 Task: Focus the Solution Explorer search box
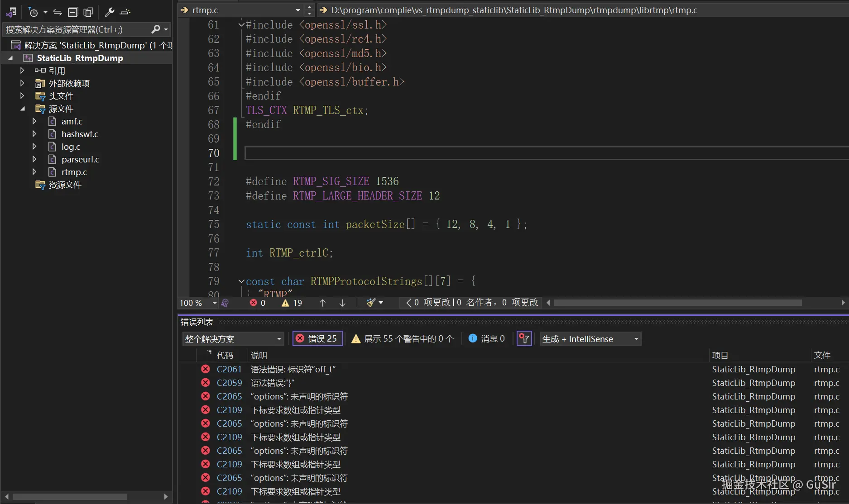coord(77,29)
